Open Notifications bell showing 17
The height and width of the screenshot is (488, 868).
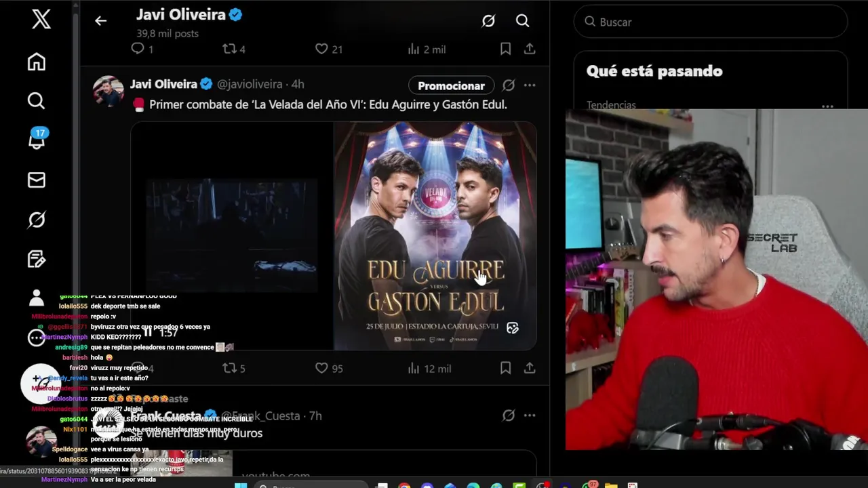pos(37,139)
